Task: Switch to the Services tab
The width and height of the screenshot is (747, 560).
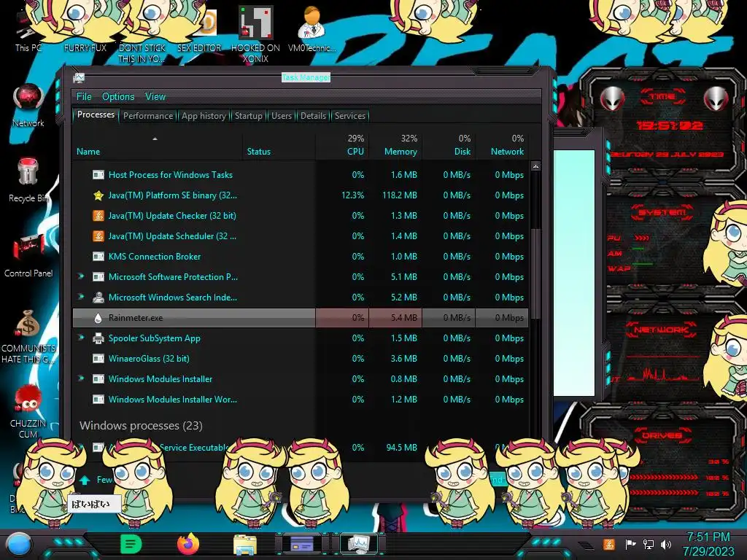Action: point(349,116)
